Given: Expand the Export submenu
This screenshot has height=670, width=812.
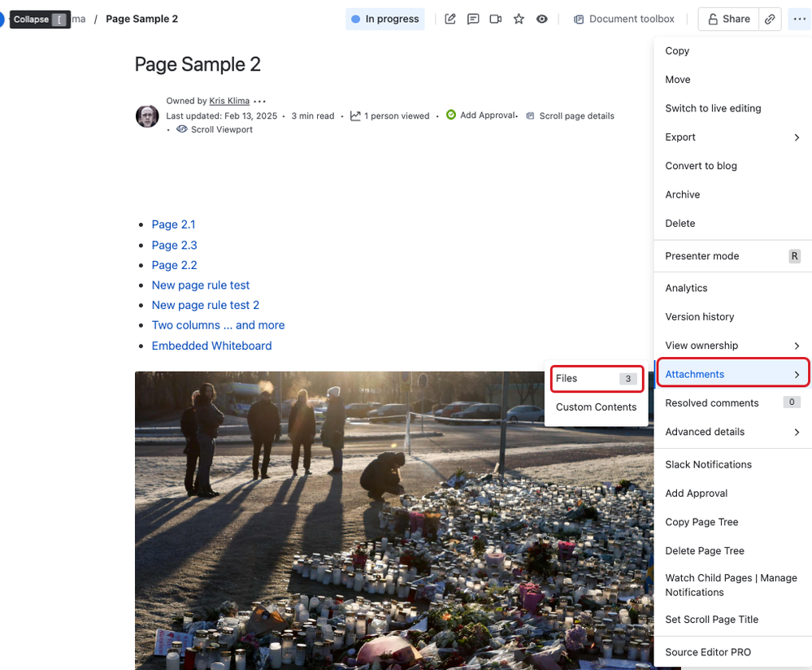Looking at the screenshot, I should [732, 137].
